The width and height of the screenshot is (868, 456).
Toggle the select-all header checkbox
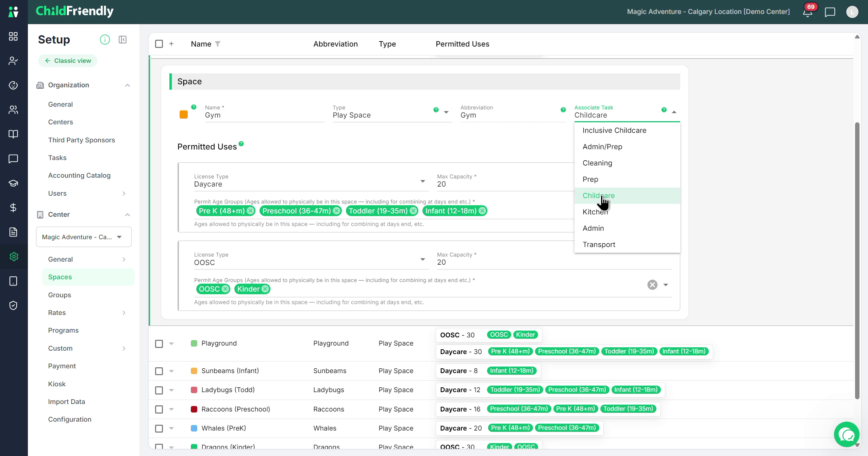(x=159, y=44)
